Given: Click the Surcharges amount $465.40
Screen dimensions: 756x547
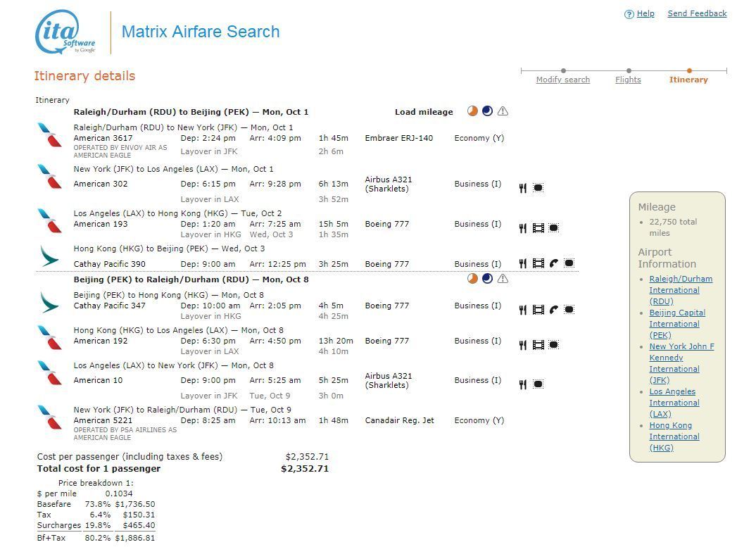Looking at the screenshot, I should click(139, 525).
